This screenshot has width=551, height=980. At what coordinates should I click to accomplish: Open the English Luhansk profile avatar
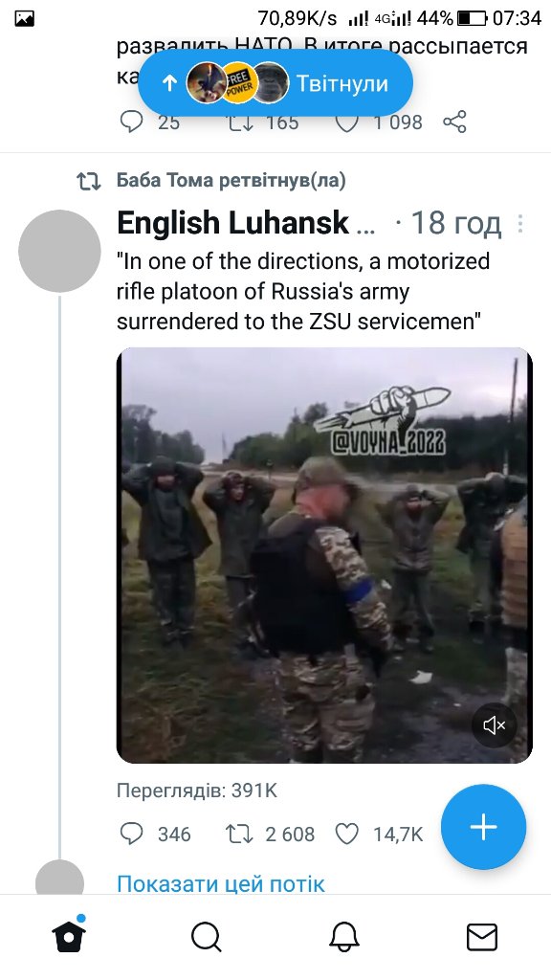pyautogui.click(x=59, y=252)
